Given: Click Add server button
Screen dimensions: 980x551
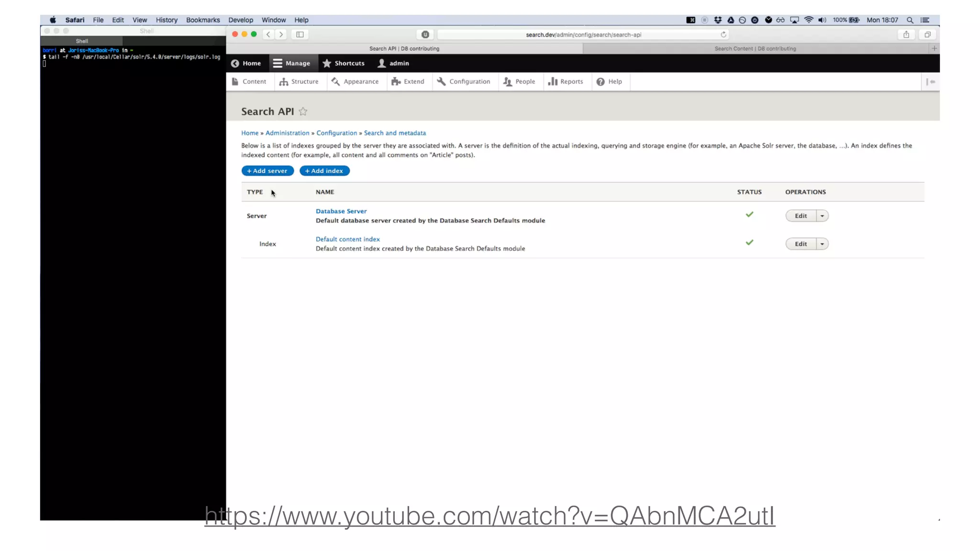Looking at the screenshot, I should 267,171.
